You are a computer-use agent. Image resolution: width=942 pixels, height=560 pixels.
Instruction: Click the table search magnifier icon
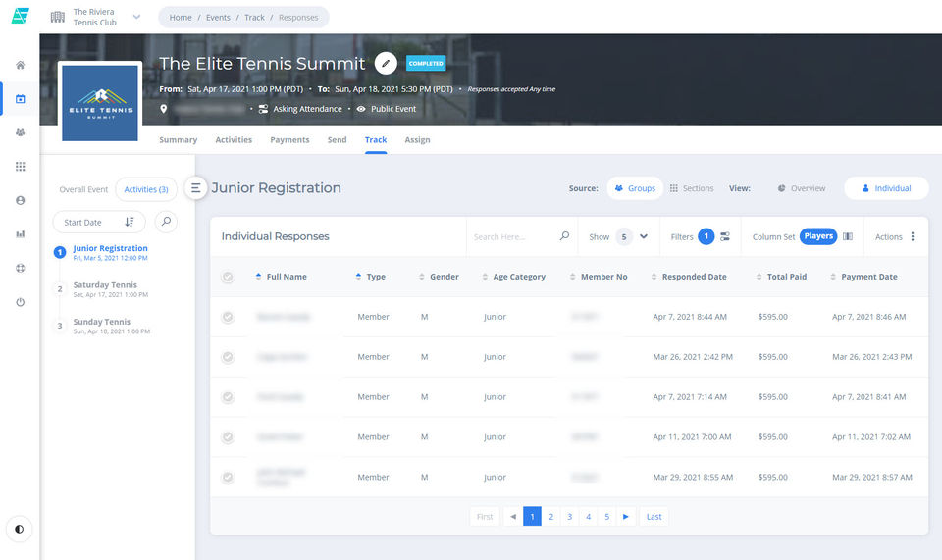click(564, 236)
